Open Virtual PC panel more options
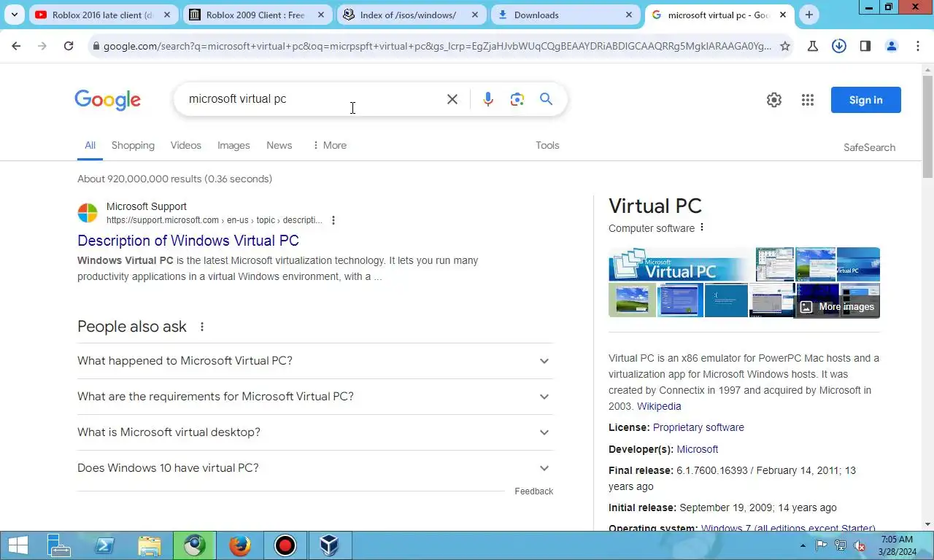The width and height of the screenshot is (934, 560). pyautogui.click(x=702, y=227)
